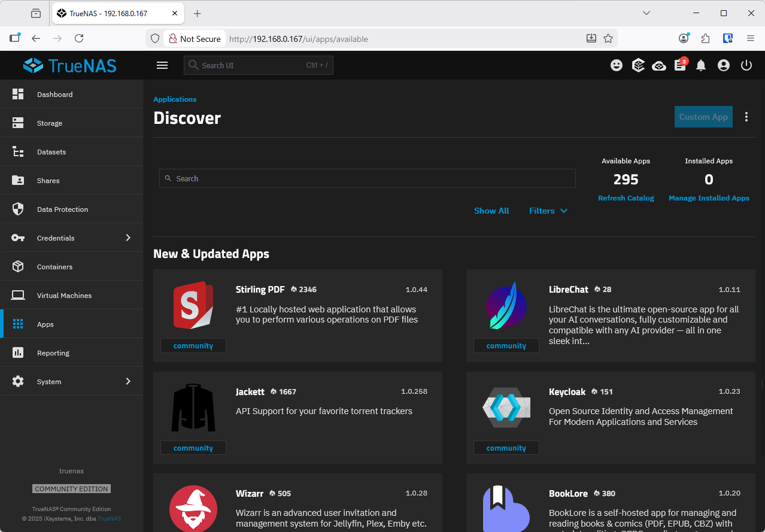Expand the System submenu chevron
Screen dimensions: 765x532
[x=128, y=381]
